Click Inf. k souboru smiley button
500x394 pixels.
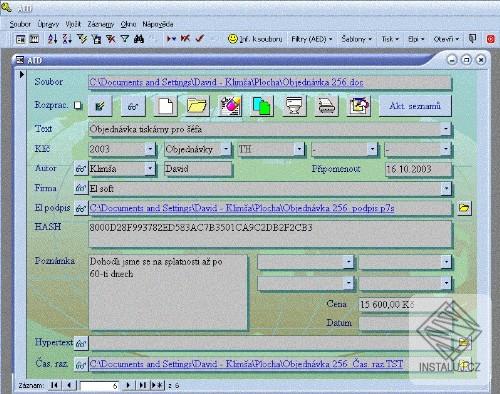click(255, 39)
